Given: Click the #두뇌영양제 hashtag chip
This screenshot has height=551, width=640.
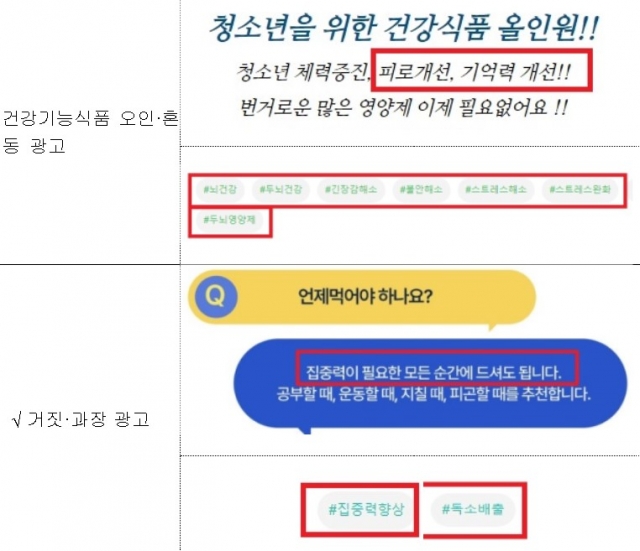Looking at the screenshot, I should click(x=229, y=220).
